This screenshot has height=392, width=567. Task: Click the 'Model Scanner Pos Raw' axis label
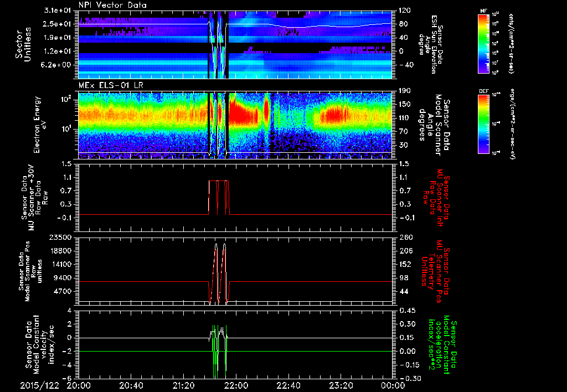tap(30, 272)
